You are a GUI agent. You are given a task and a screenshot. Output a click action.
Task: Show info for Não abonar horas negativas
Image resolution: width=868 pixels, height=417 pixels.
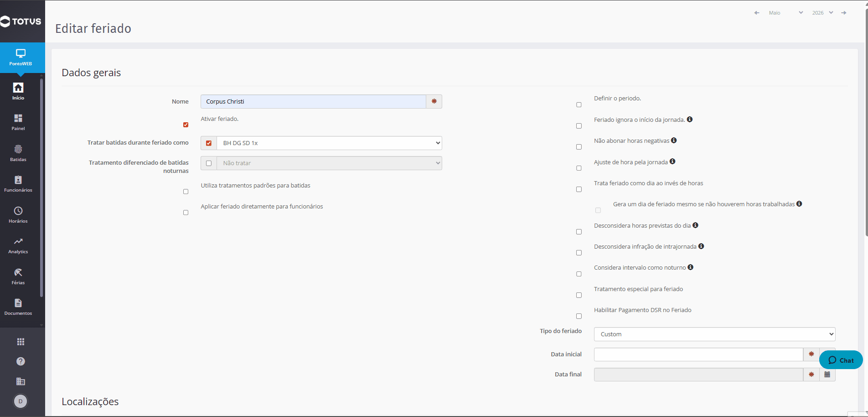674,141
